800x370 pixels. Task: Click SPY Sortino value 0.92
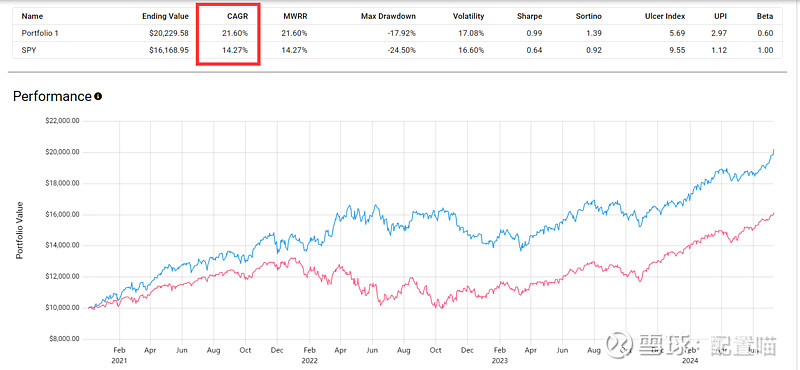(595, 50)
